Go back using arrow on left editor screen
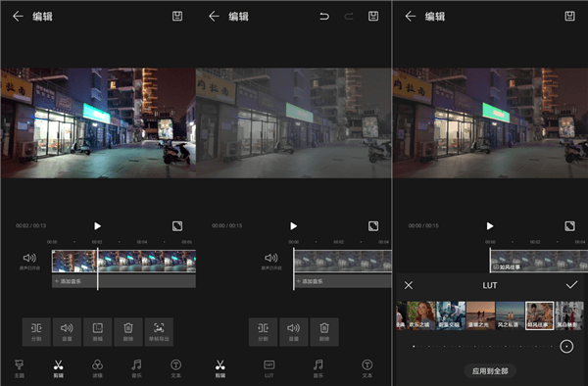The width and height of the screenshot is (588, 386). [x=18, y=16]
